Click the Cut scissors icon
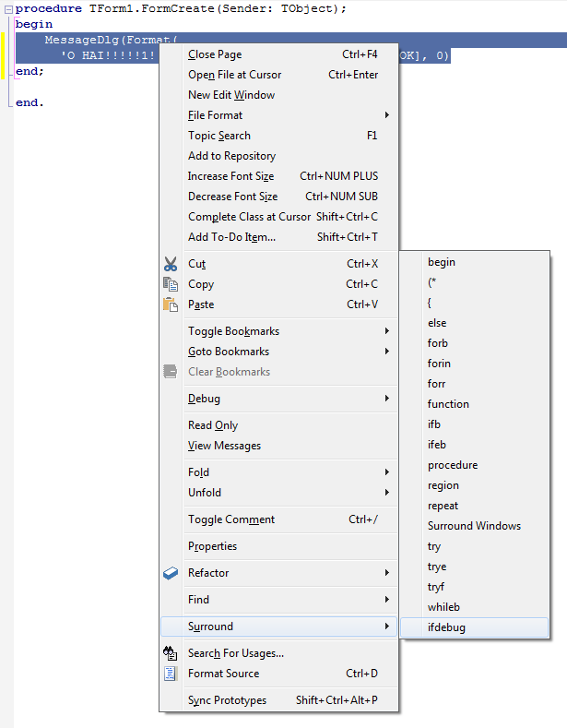The width and height of the screenshot is (567, 728). 171,264
